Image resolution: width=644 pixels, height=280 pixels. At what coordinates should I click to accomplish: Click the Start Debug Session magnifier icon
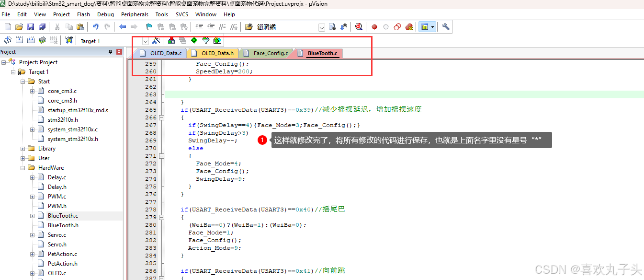(x=359, y=27)
